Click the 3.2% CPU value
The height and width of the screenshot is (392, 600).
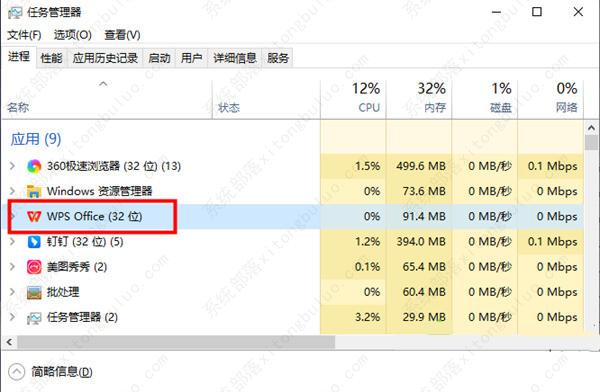point(367,317)
